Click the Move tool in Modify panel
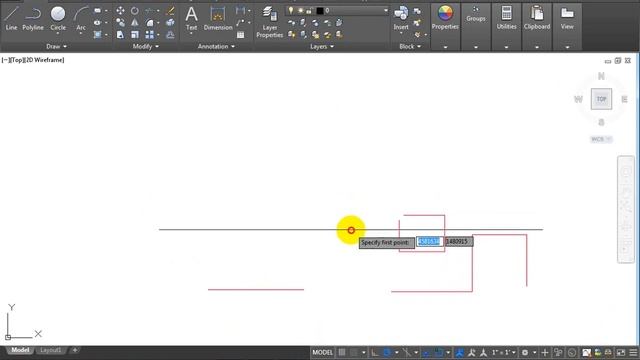Viewport: 640px width, 360px height. [x=120, y=11]
